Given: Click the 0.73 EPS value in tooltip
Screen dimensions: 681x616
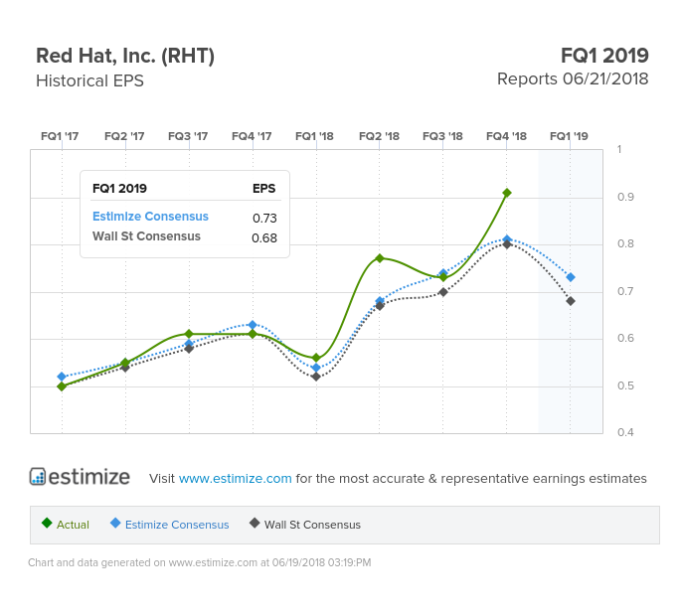Looking at the screenshot, I should click(264, 218).
